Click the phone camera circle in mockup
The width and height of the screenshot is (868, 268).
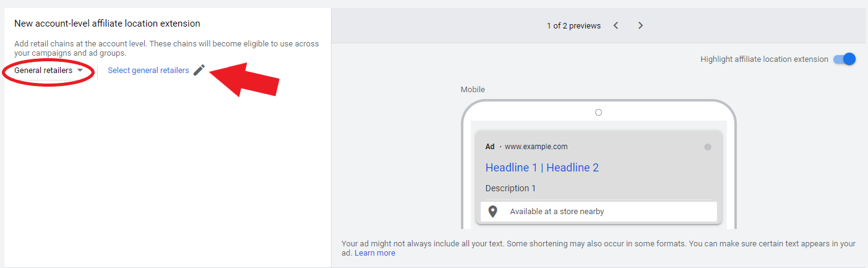[x=598, y=112]
